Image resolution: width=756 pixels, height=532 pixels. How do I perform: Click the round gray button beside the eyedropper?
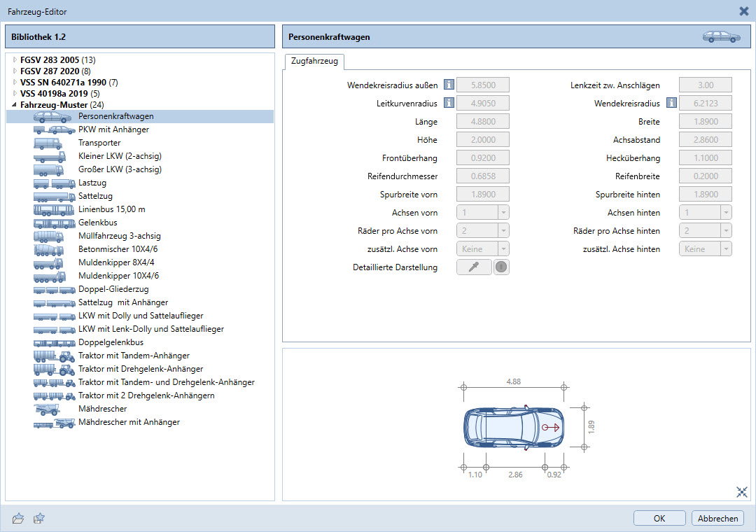pyautogui.click(x=501, y=267)
